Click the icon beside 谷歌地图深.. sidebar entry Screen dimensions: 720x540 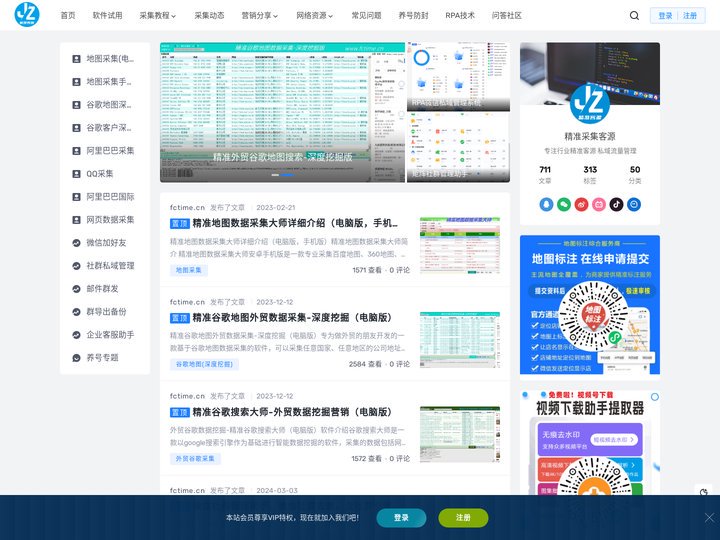pos(77,105)
